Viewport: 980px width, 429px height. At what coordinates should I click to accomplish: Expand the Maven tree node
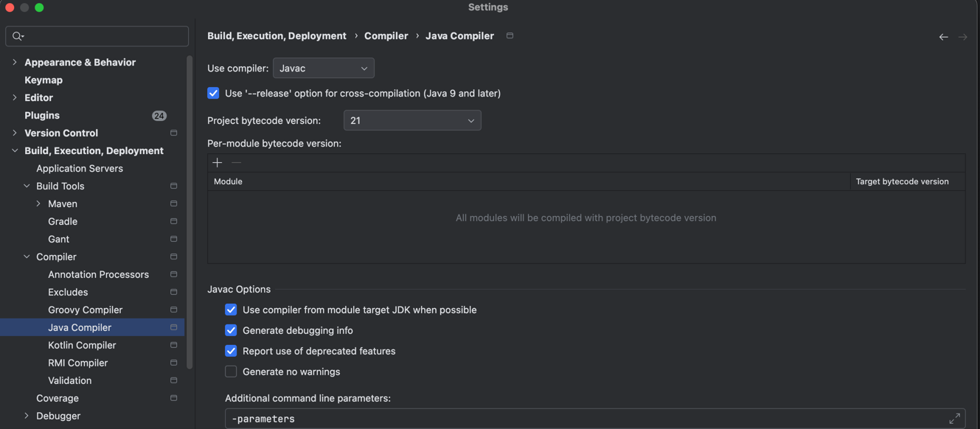pyautogui.click(x=38, y=204)
